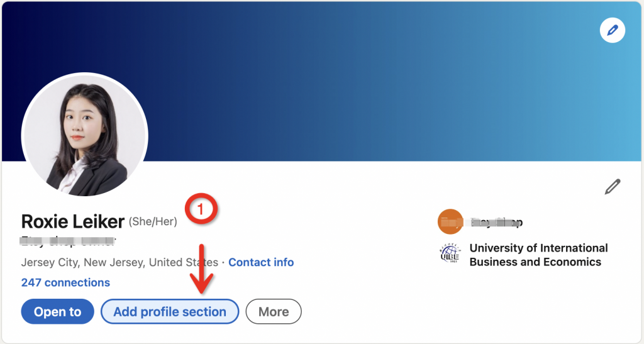Click the blue gradient cover banner
Screen dimensions: 644x344
377,82
